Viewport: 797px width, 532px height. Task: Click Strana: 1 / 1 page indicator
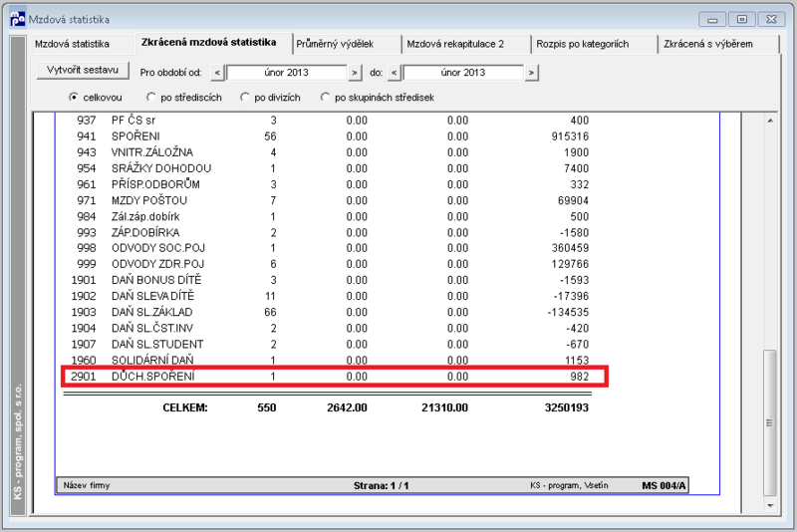coord(382,486)
